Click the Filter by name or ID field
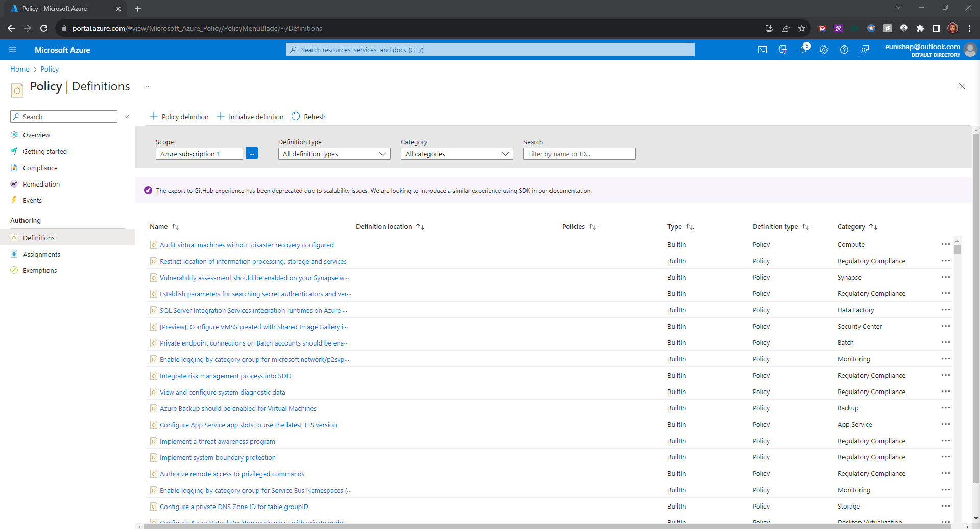Image resolution: width=980 pixels, height=529 pixels. 579,154
